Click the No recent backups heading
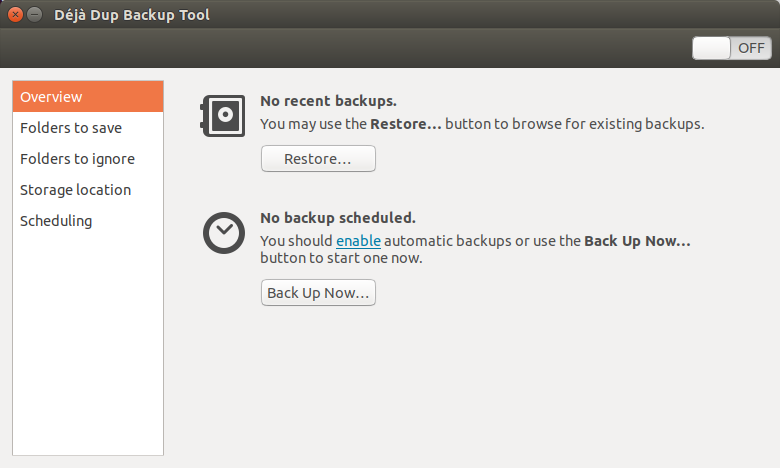780x468 pixels. pyautogui.click(x=328, y=101)
